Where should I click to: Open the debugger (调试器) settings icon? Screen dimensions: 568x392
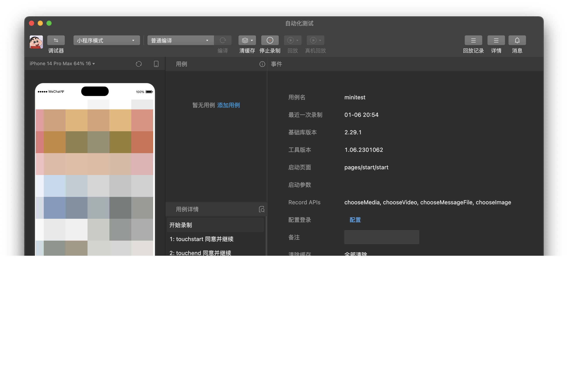click(x=56, y=40)
